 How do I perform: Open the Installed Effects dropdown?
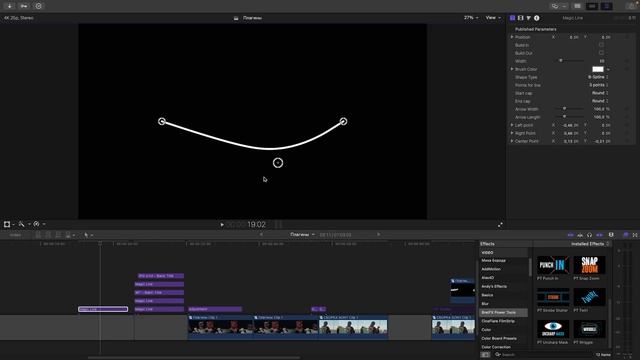pos(590,244)
